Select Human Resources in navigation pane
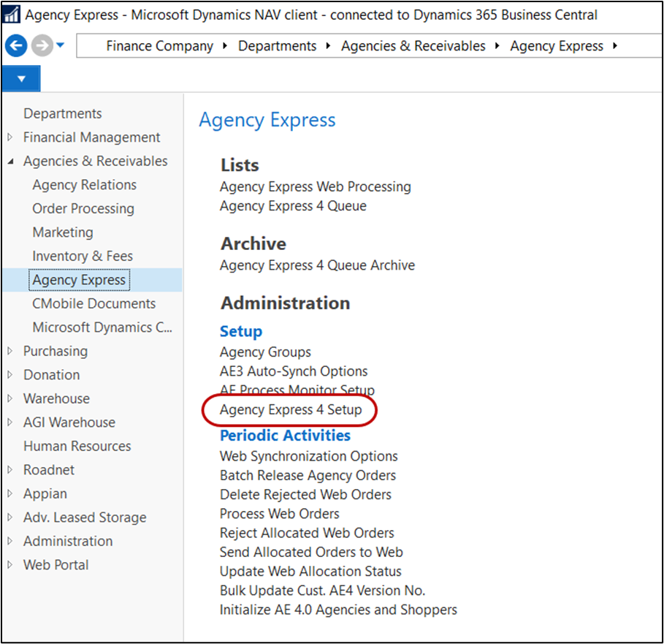664x644 pixels. [x=77, y=446]
